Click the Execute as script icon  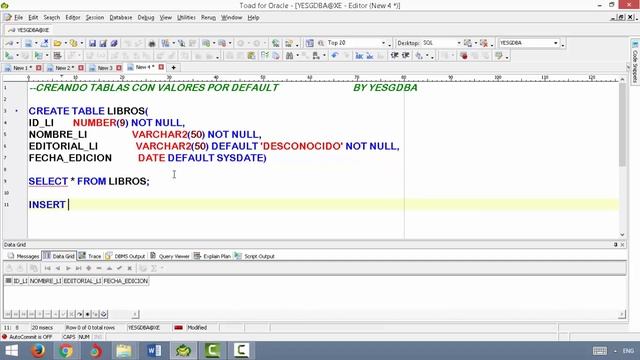pyautogui.click(x=38, y=56)
